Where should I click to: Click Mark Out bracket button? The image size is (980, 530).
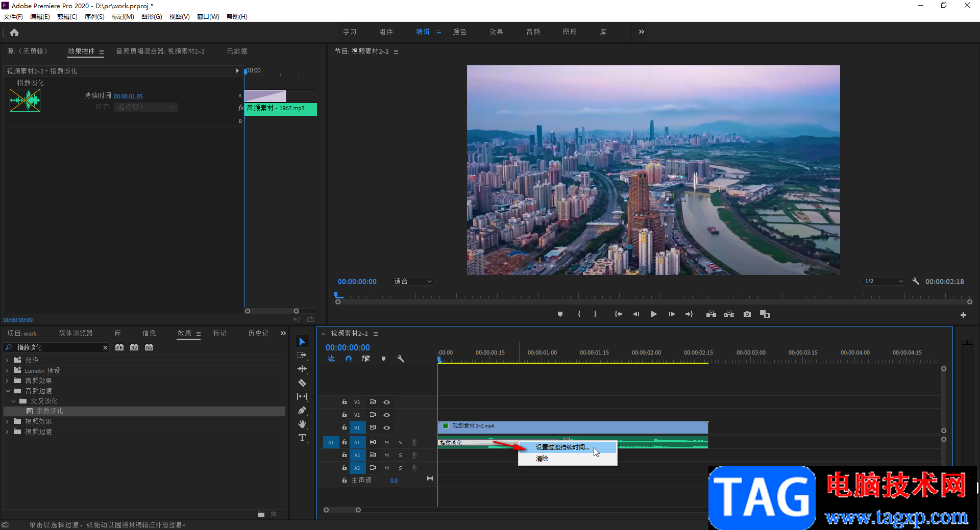point(595,314)
